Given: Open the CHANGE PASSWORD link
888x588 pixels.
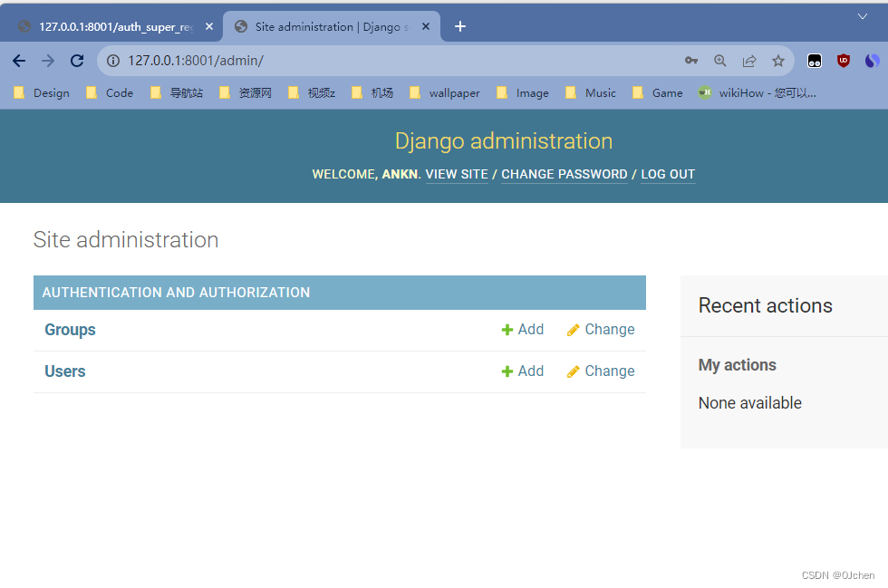Looking at the screenshot, I should click(564, 175).
